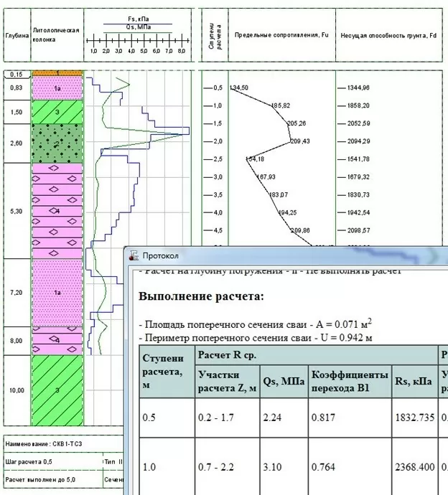This screenshot has width=448, height=495.
Task: Click the 'Коэффициенты перехода B1' column header
Action: tap(350, 382)
